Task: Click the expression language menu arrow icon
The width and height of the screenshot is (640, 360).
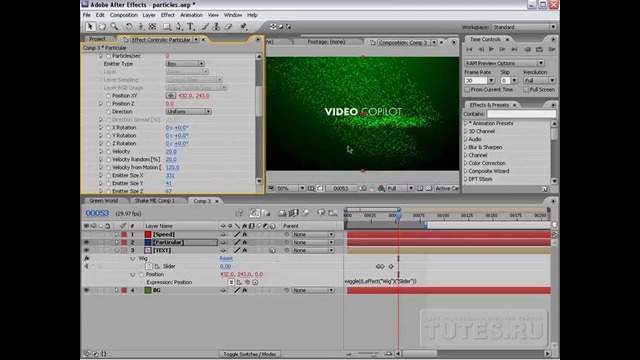Action: click(x=255, y=282)
